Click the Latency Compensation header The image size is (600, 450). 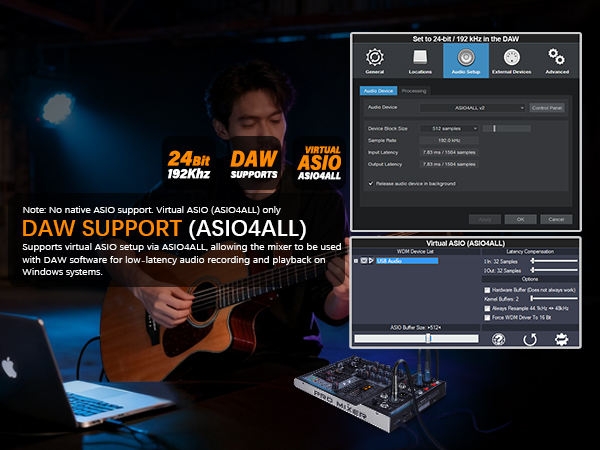click(x=530, y=251)
